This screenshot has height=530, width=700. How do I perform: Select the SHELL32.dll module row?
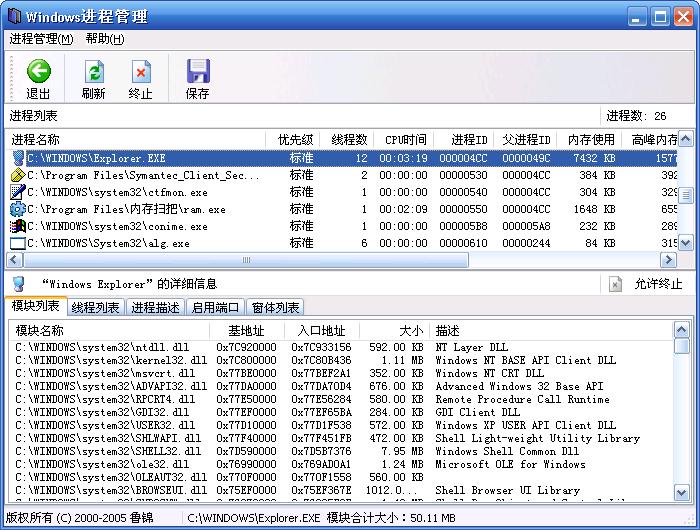[341, 451]
